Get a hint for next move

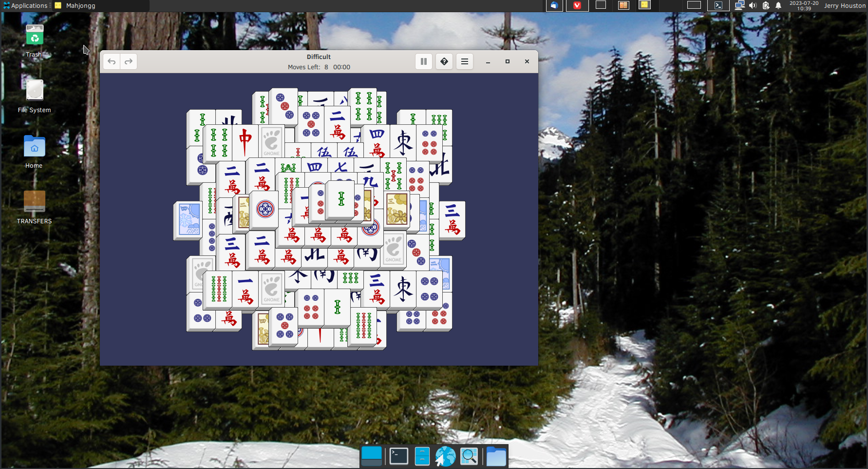point(444,61)
